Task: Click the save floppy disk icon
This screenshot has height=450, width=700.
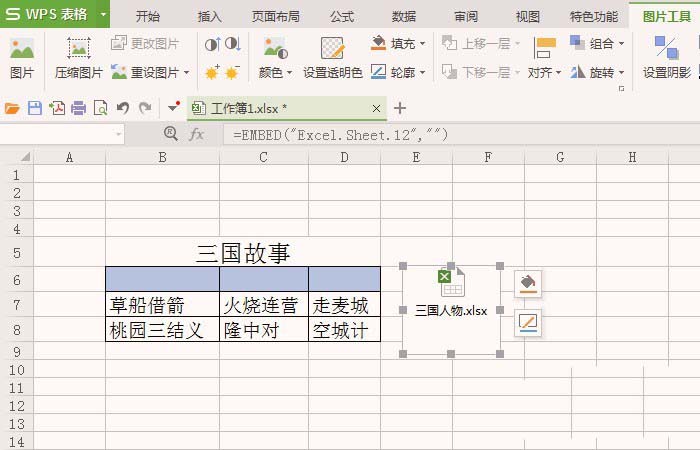Action: 35,108
